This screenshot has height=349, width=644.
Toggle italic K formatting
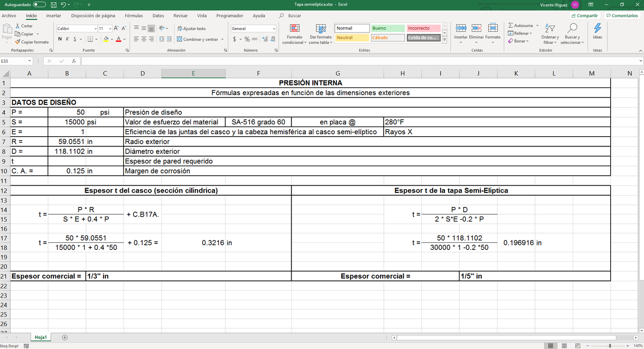click(67, 39)
